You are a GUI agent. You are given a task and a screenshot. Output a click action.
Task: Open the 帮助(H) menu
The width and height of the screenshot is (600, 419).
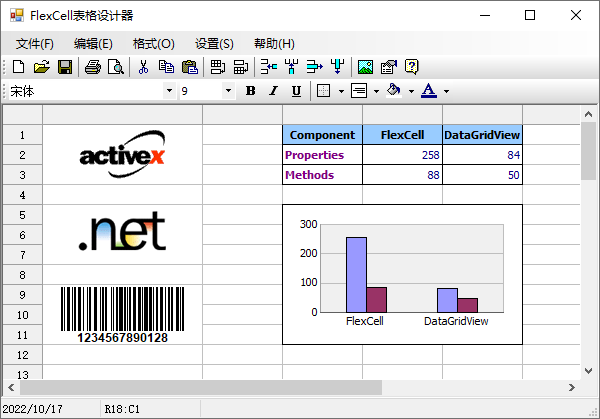pyautogui.click(x=274, y=44)
